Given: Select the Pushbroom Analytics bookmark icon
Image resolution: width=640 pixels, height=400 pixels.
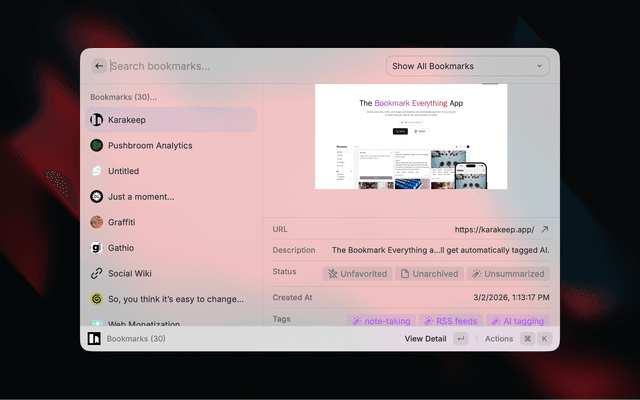Looking at the screenshot, I should click(97, 146).
